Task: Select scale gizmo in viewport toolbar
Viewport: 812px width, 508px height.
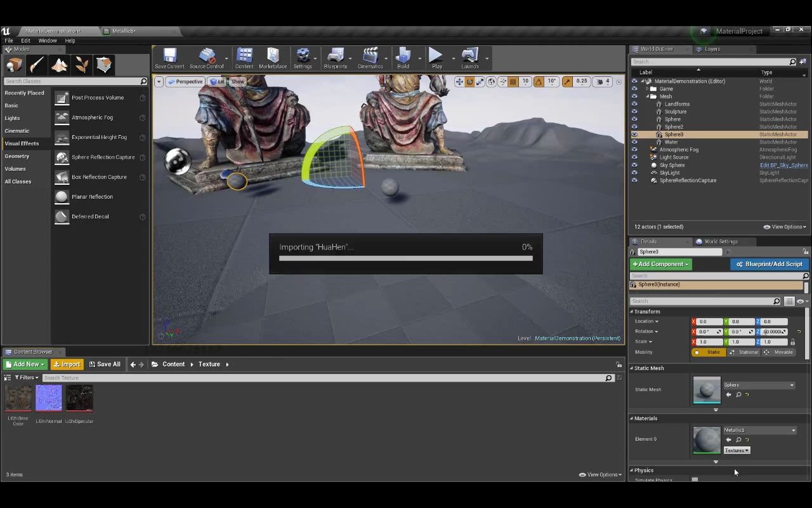Action: (480, 81)
